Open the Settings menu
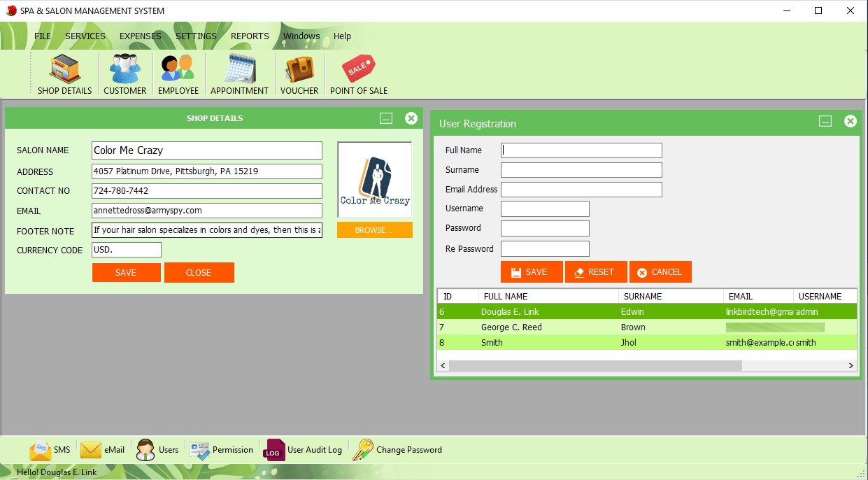Viewport: 868px width, 480px height. [x=195, y=36]
